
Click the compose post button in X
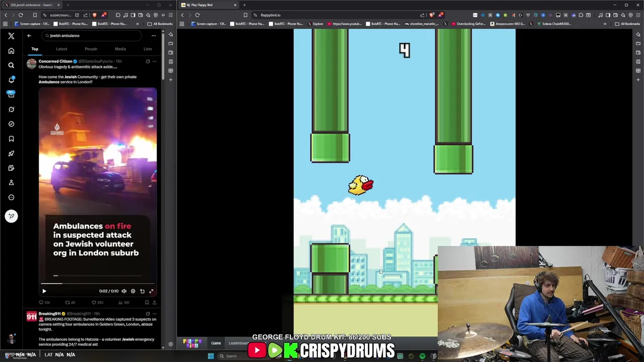(x=11, y=216)
